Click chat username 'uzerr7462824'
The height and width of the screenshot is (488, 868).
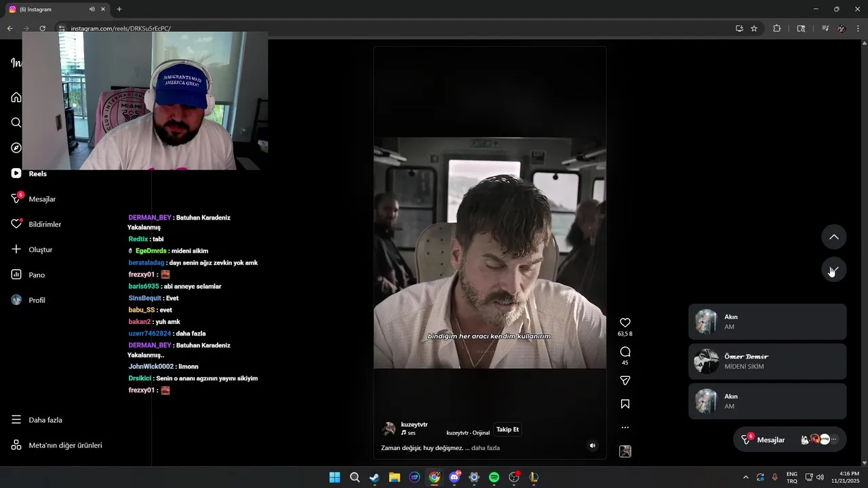pyautogui.click(x=150, y=333)
